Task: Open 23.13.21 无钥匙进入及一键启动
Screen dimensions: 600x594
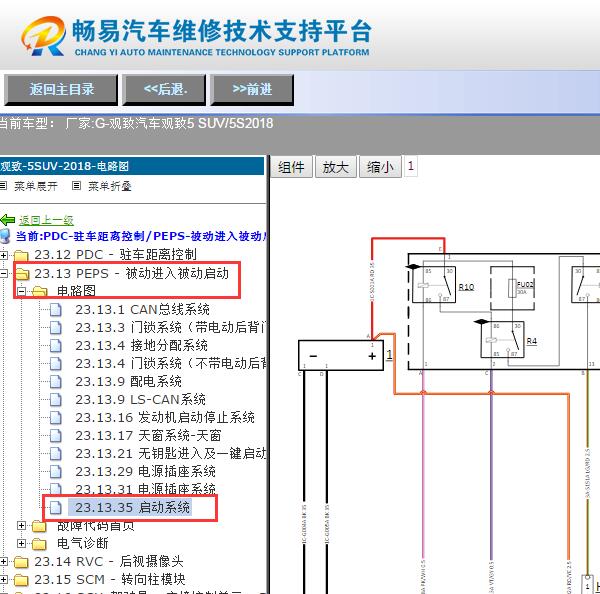Action: point(171,454)
